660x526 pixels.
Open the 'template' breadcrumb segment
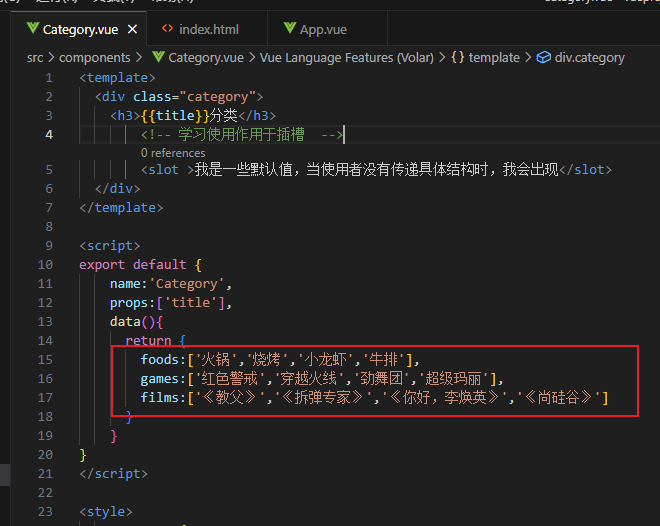[x=494, y=58]
